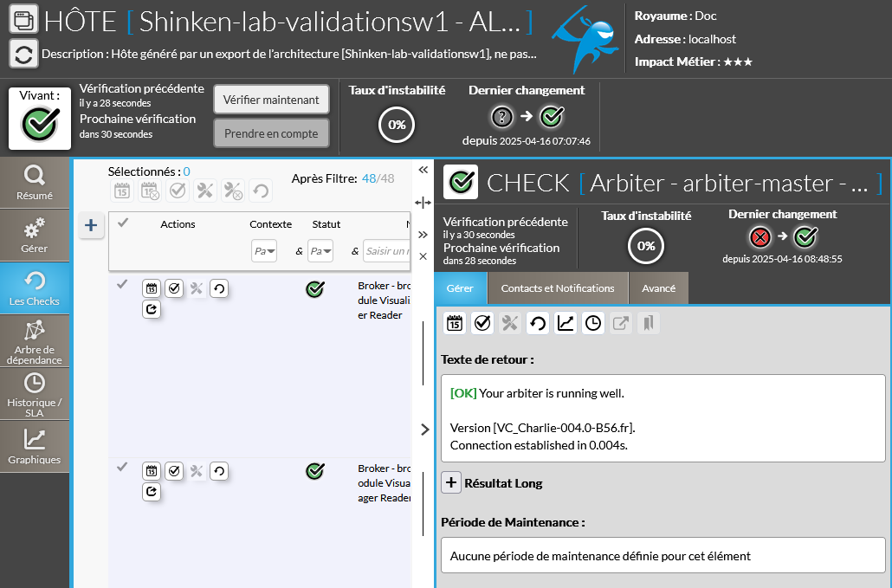Screen dimensions: 892x588
Task: Go to Historique / SLA section
Action: 35,394
